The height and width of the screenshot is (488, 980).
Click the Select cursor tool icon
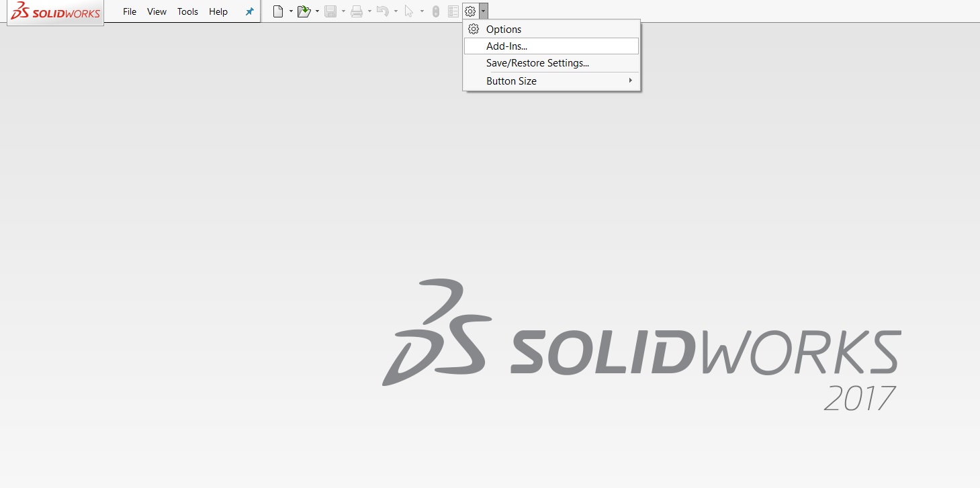409,11
